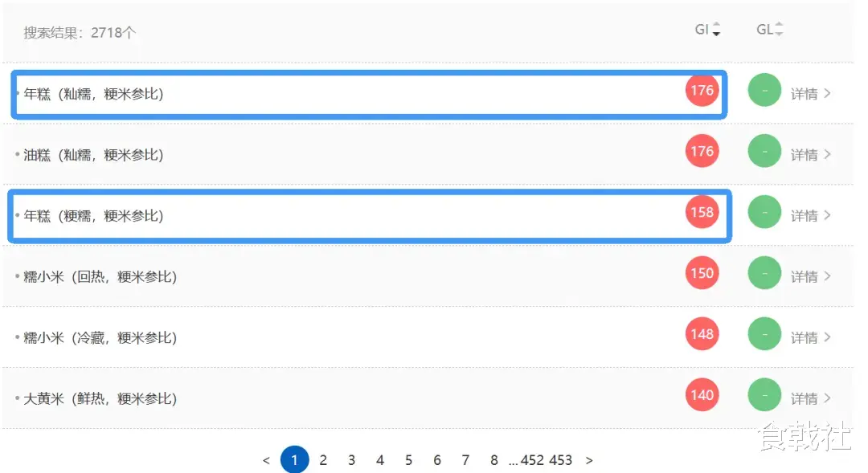
Task: Jump to page 2
Action: (323, 460)
